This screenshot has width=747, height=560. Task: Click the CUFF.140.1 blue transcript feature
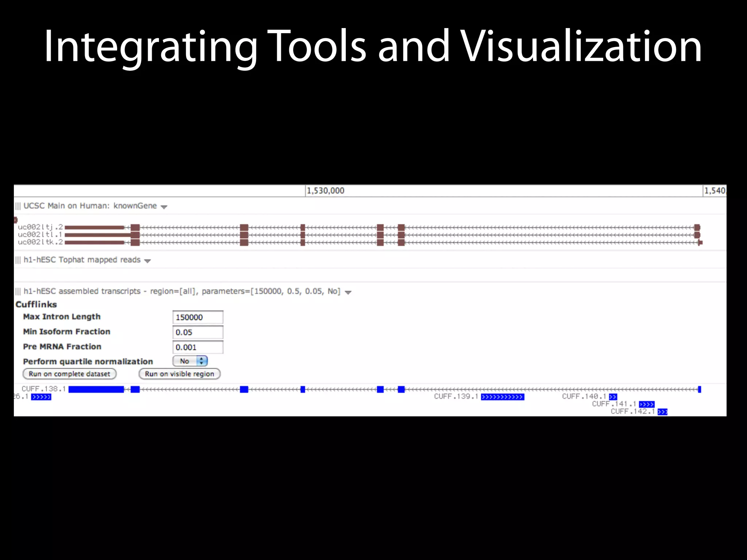[x=613, y=397]
